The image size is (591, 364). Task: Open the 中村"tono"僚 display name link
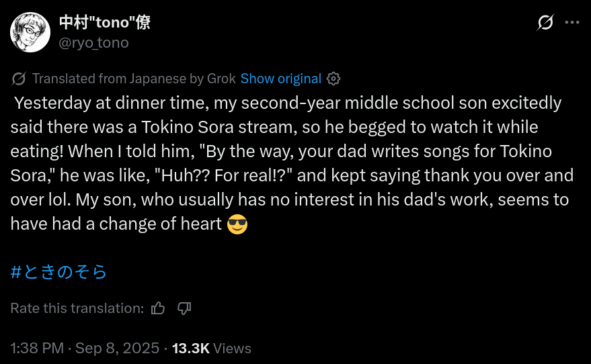coord(104,23)
